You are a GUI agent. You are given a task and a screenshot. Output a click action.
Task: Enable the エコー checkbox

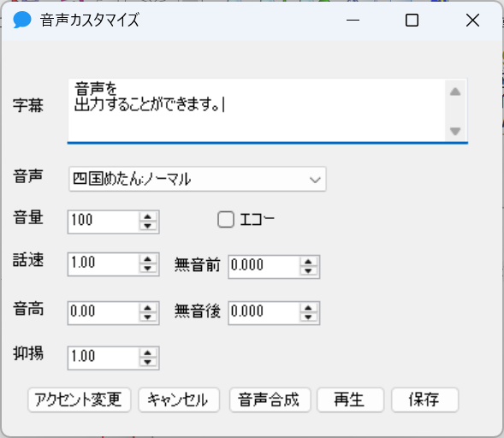(226, 220)
